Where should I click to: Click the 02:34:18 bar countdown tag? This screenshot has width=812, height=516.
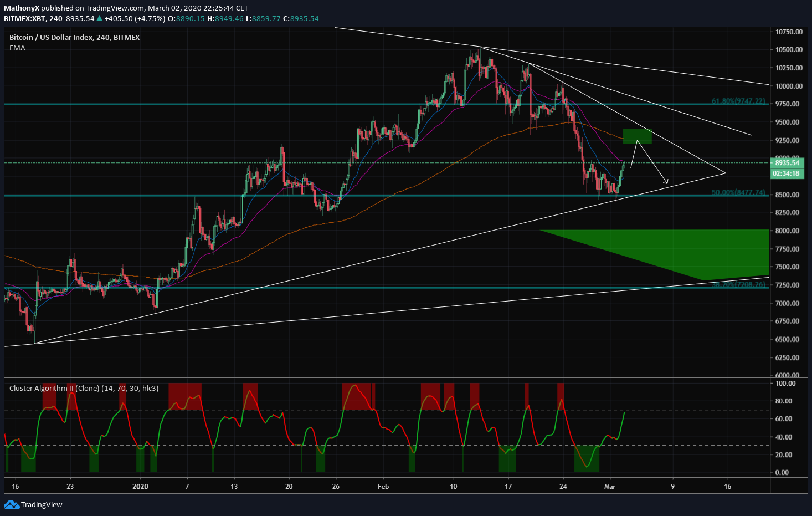(x=787, y=173)
